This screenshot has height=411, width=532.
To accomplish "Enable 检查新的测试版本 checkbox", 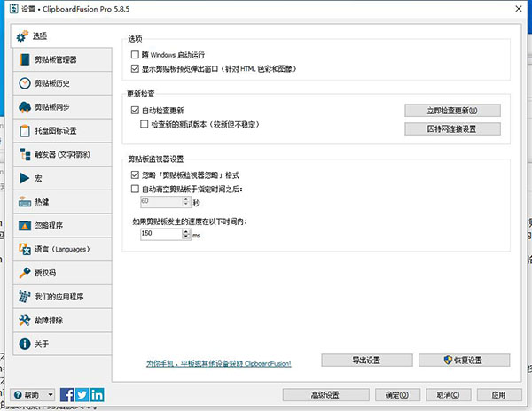I will [x=145, y=124].
